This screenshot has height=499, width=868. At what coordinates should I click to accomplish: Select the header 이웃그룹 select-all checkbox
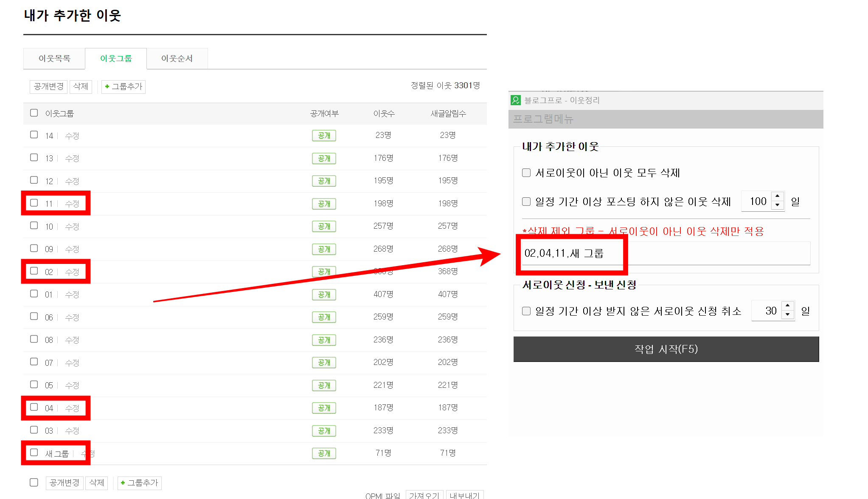coord(34,113)
